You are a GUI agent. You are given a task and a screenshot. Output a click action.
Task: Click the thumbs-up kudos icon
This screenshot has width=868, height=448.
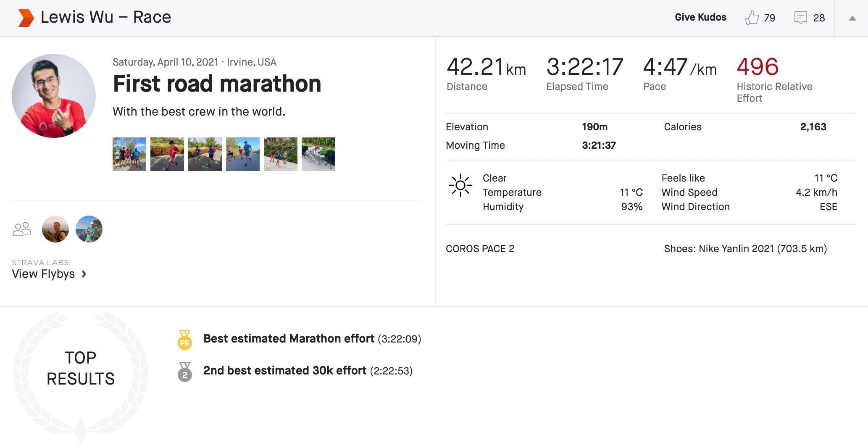pos(752,18)
